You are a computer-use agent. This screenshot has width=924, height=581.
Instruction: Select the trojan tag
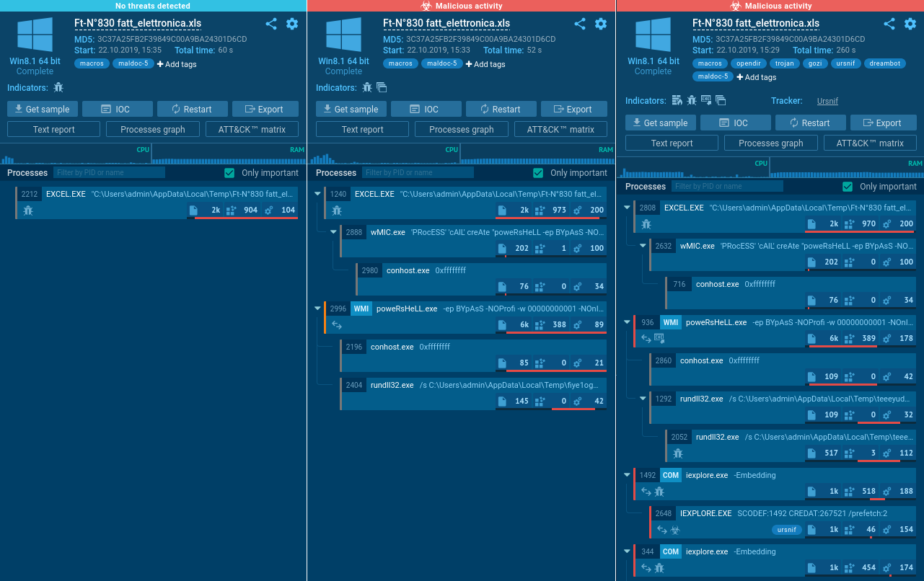pyautogui.click(x=784, y=63)
